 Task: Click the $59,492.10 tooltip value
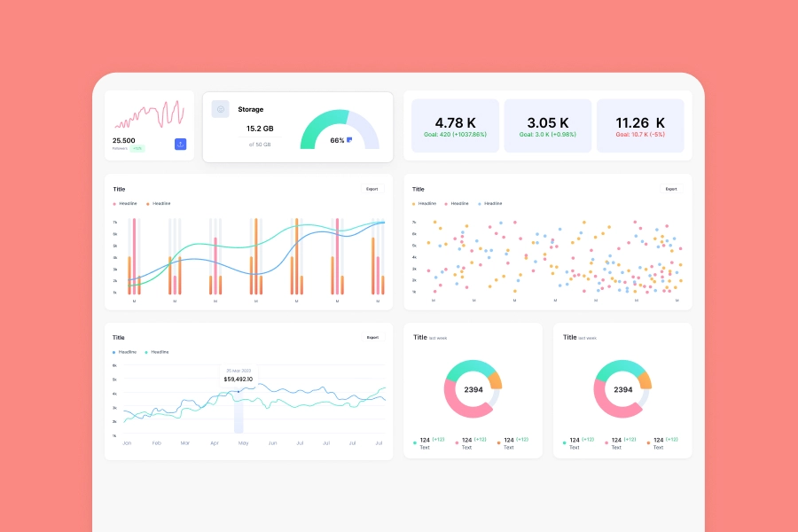coord(239,379)
